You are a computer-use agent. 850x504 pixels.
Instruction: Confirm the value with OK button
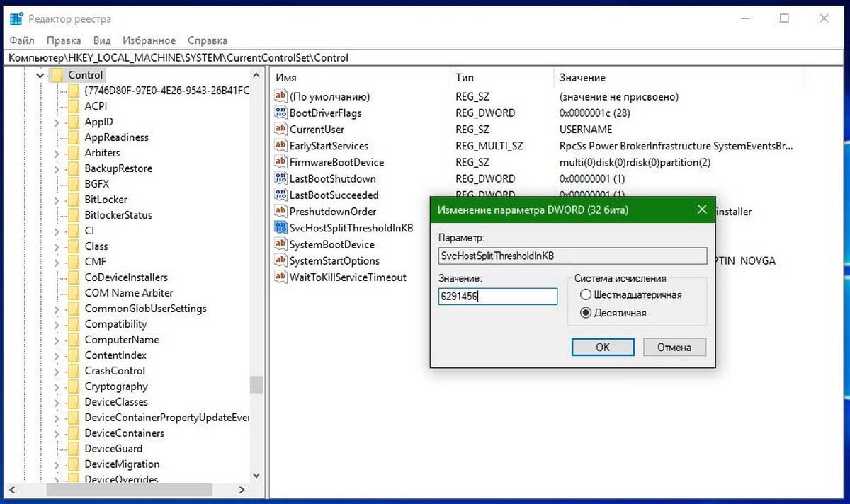coord(603,347)
